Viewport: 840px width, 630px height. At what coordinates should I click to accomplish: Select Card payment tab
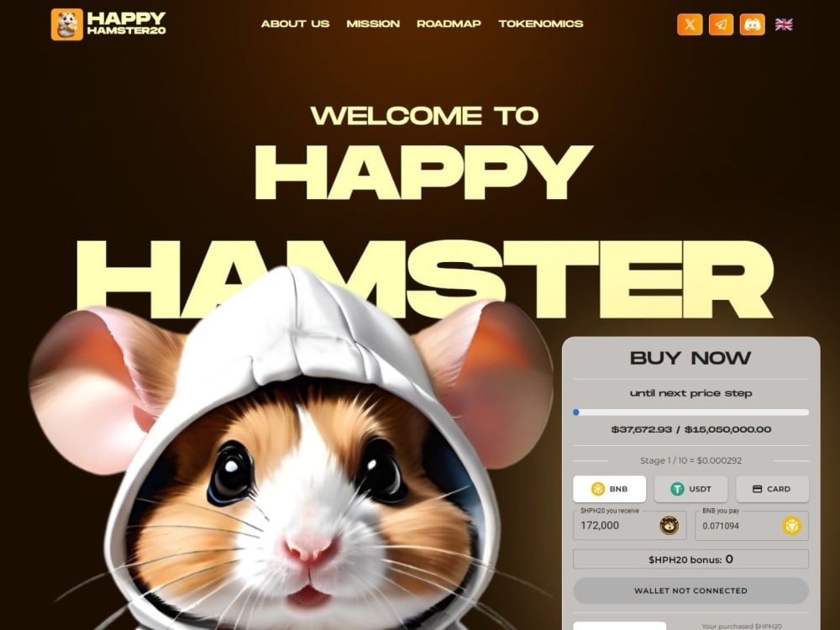(773, 489)
